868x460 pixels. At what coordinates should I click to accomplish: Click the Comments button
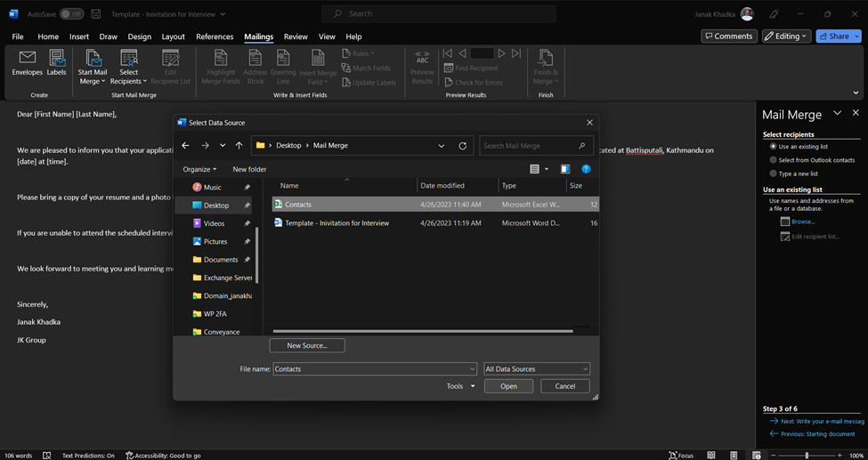point(729,36)
